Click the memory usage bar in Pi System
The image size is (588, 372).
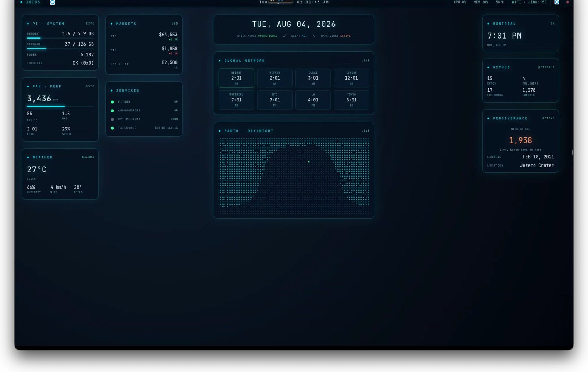point(60,38)
